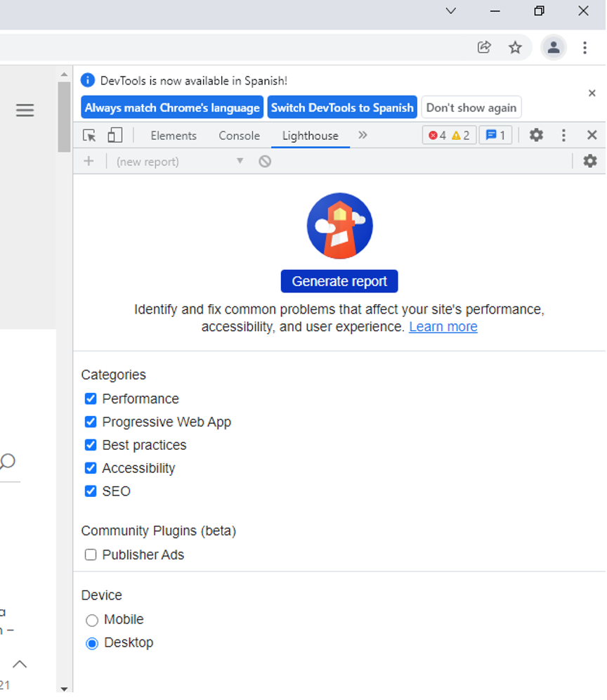The height and width of the screenshot is (700, 607).
Task: Select the Mobile device radio button
Action: pyautogui.click(x=92, y=621)
